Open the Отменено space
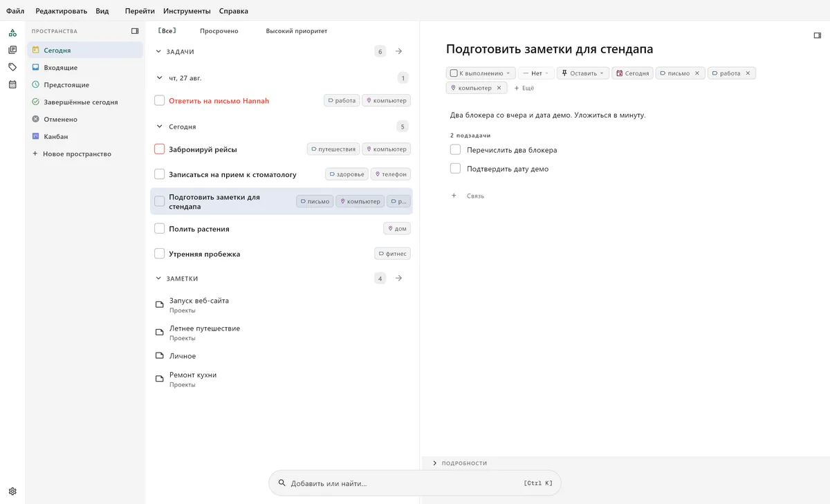830x504 pixels. [85, 119]
